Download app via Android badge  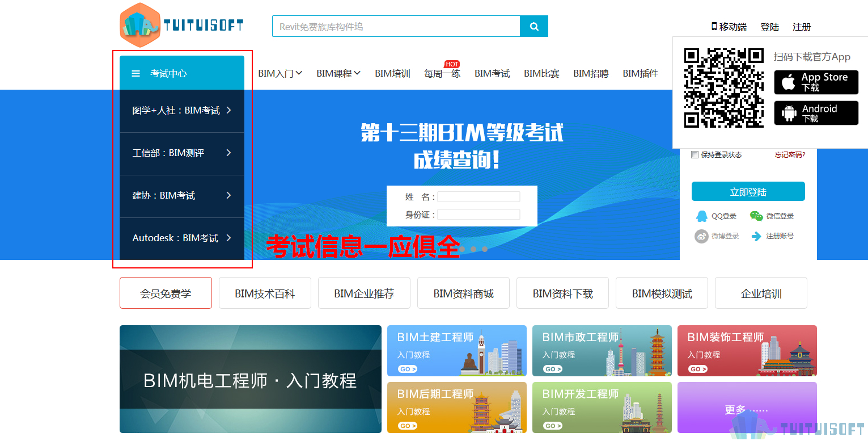pyautogui.click(x=816, y=113)
